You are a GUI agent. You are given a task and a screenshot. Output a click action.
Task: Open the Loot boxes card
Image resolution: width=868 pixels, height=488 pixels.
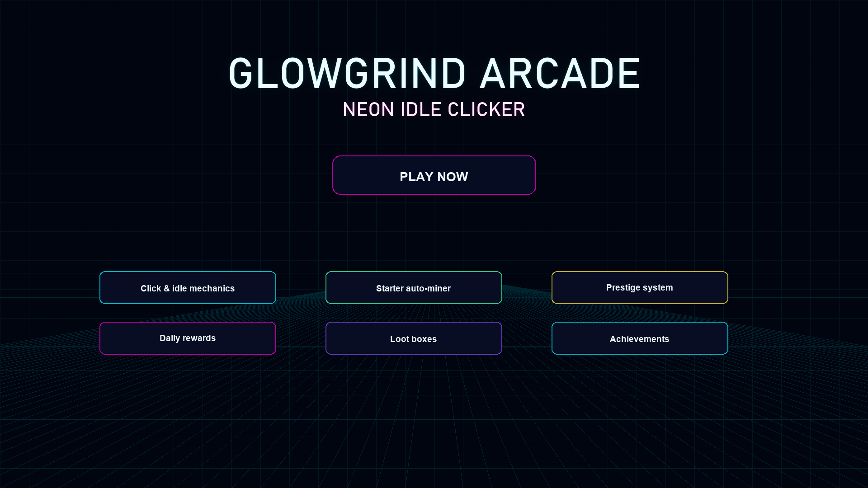[x=414, y=338]
